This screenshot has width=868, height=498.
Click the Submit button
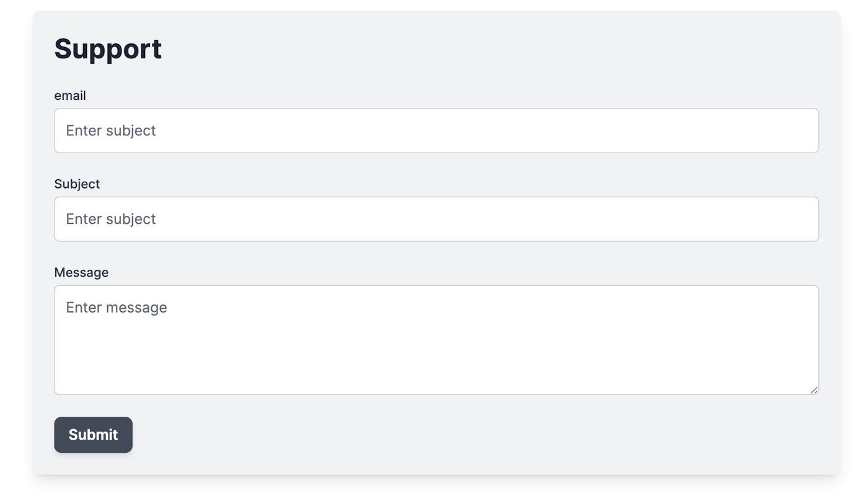93,435
